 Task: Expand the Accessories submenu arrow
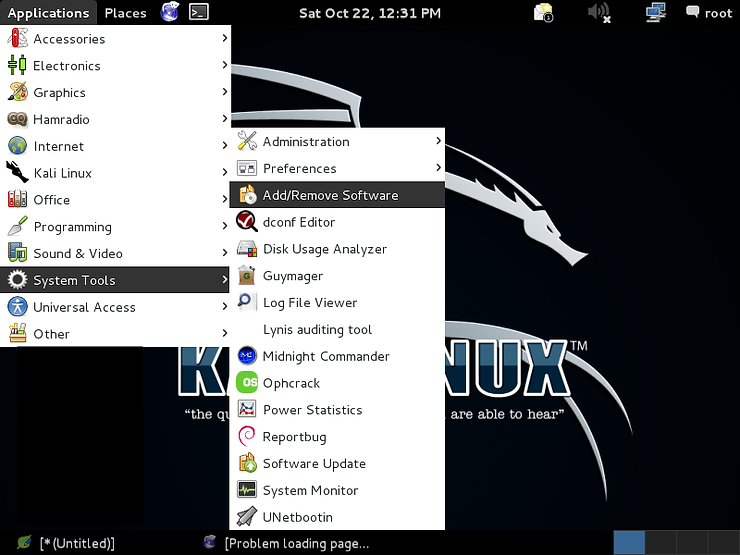pyautogui.click(x=225, y=38)
